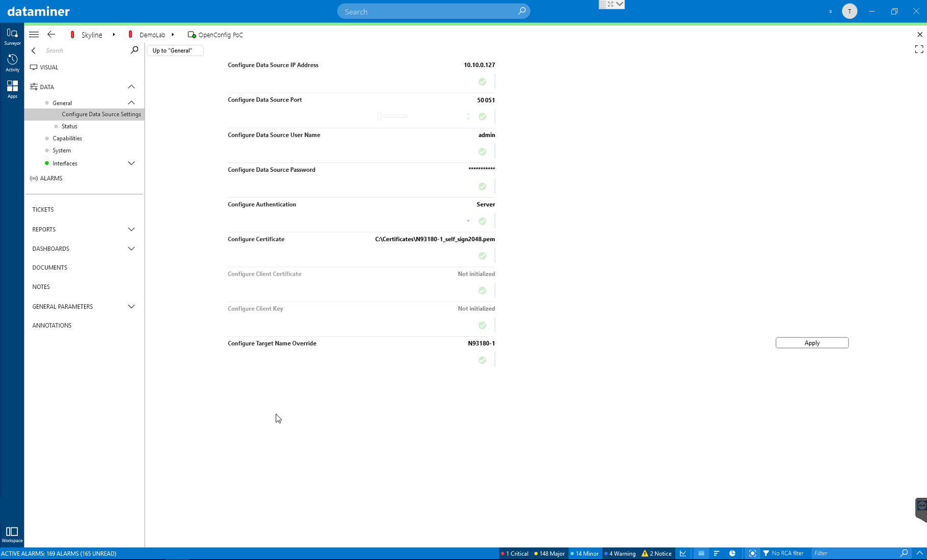Click the search magnifier in header bar
927x560 pixels.
pos(522,11)
